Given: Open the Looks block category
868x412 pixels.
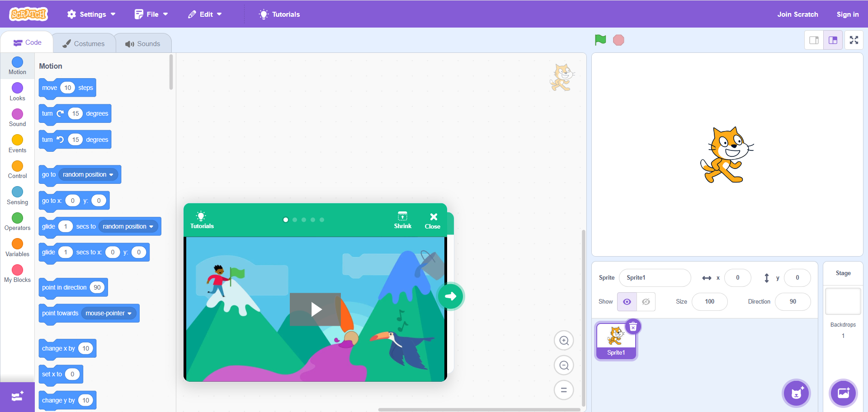Looking at the screenshot, I should (17, 92).
